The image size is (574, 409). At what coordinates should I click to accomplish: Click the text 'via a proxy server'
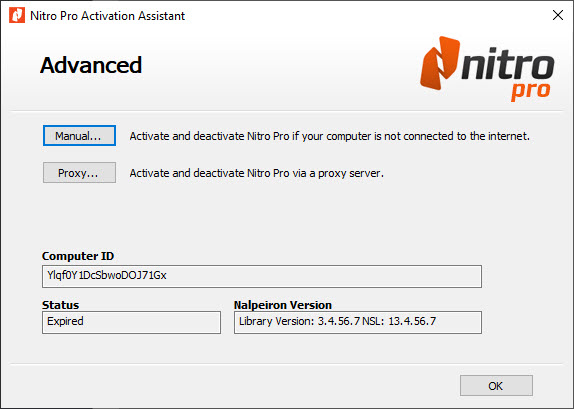pos(337,173)
